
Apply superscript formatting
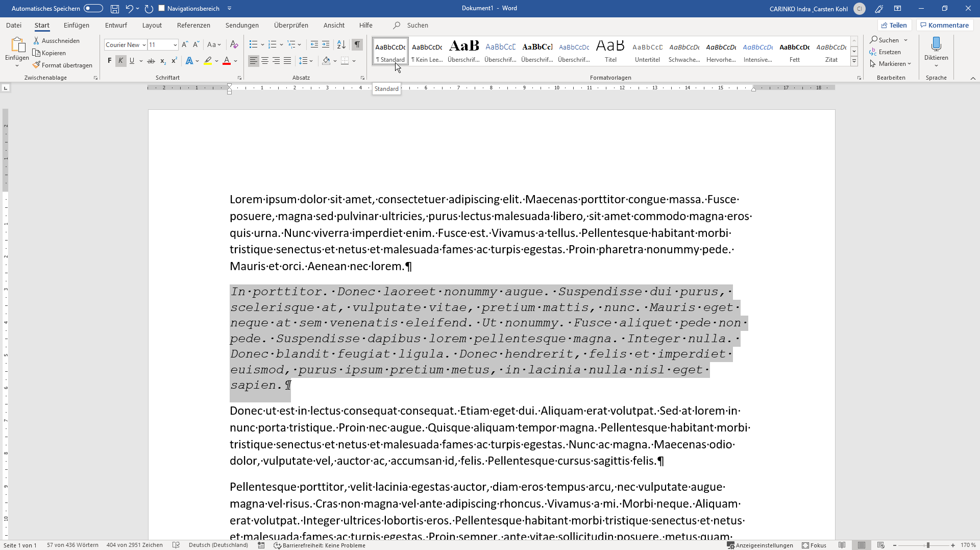pos(174,61)
